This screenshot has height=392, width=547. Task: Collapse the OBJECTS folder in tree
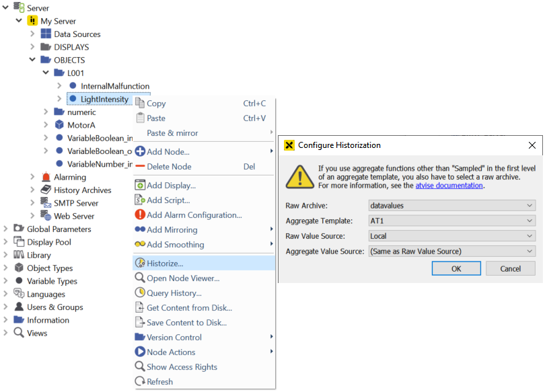point(32,60)
